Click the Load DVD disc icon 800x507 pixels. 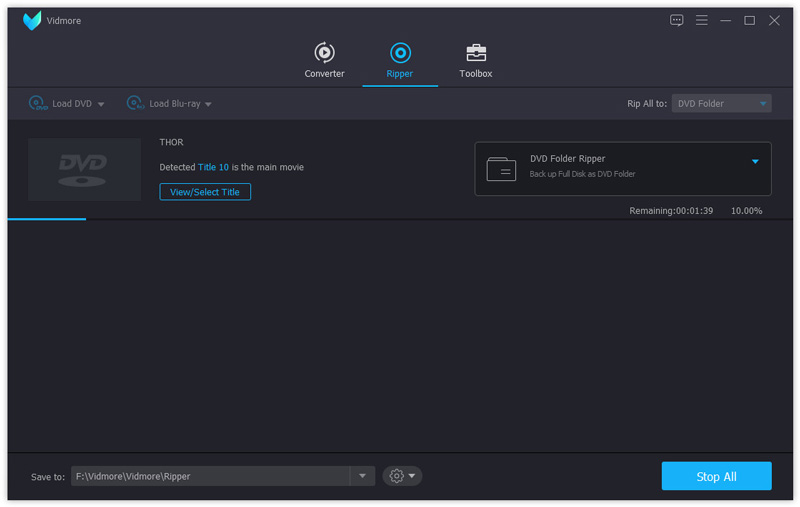click(38, 103)
